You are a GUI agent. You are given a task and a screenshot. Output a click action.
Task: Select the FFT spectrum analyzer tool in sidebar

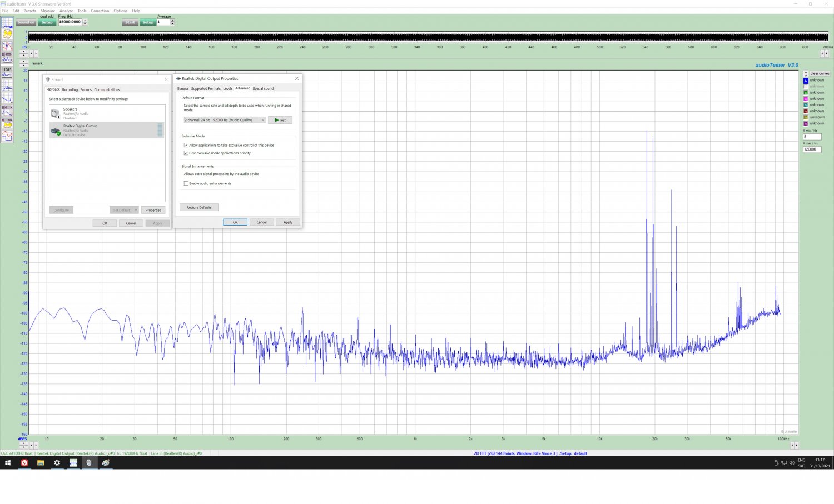[x=7, y=22]
